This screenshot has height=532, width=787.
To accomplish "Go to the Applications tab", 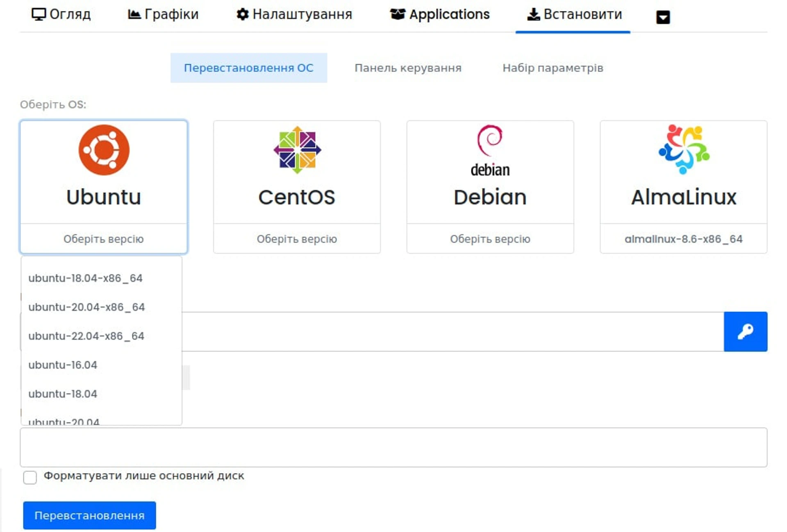I will pos(439,14).
